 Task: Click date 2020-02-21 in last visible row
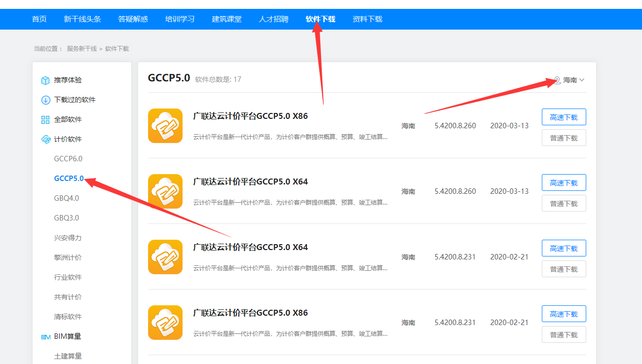[509, 323]
